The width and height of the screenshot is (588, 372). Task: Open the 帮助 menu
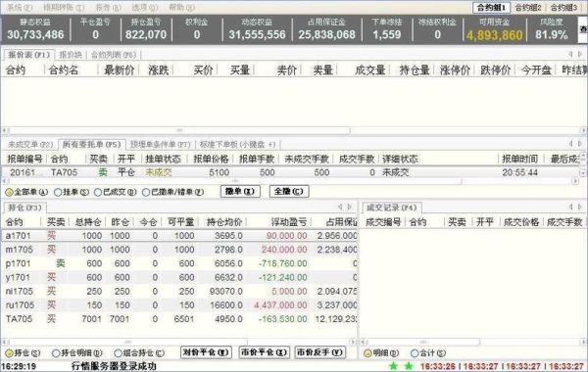(181, 7)
